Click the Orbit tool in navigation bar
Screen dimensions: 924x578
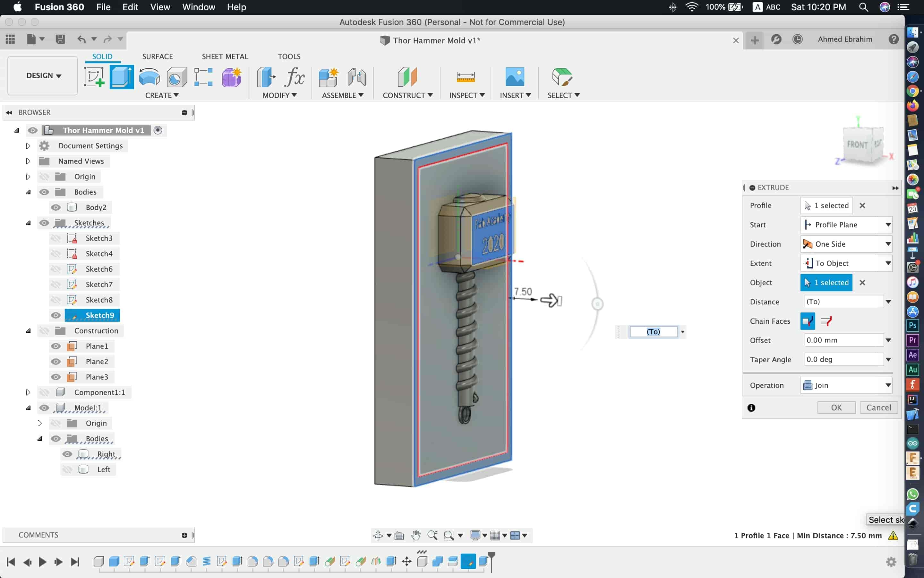coord(378,535)
